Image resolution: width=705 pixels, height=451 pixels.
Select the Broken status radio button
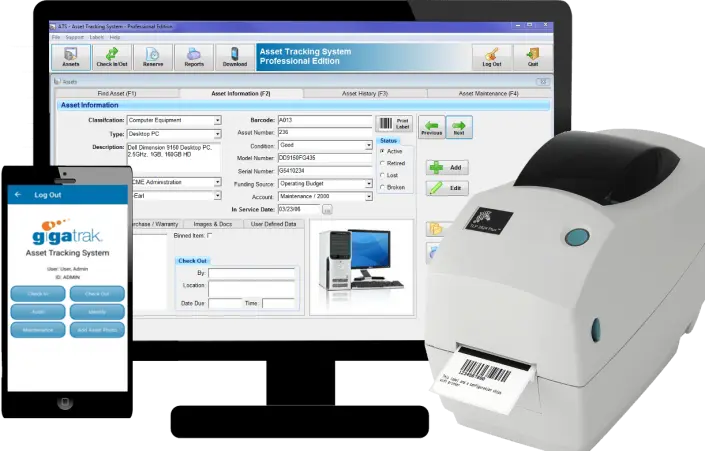point(382,187)
